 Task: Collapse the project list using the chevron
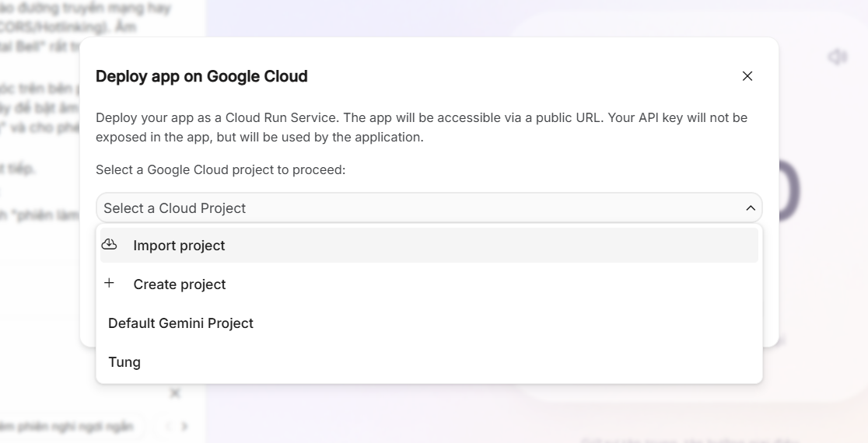[750, 208]
